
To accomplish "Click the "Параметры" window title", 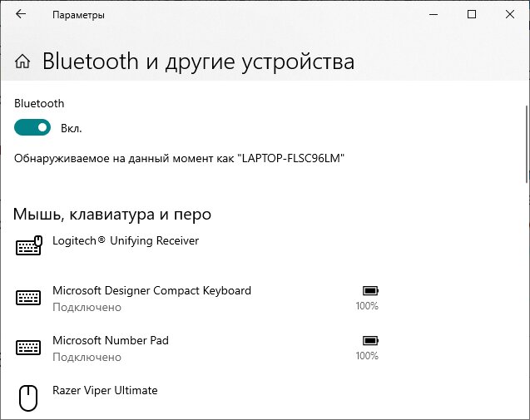I will tap(78, 15).
